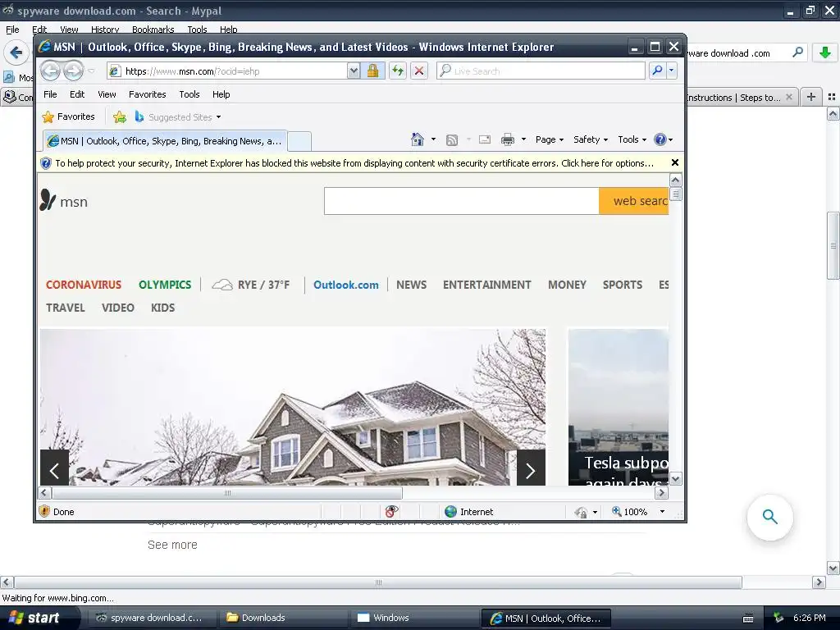
Task: Click IE vertical scrollbar down arrow
Action: point(676,479)
